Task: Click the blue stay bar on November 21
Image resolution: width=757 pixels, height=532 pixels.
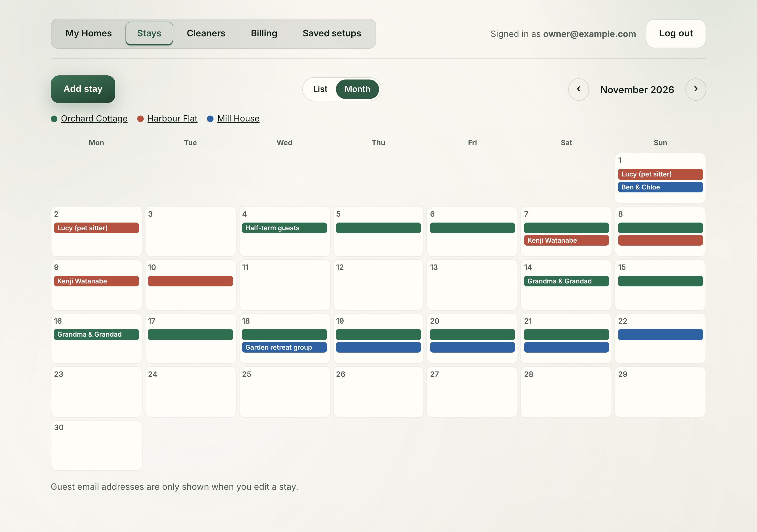Action: tap(566, 347)
